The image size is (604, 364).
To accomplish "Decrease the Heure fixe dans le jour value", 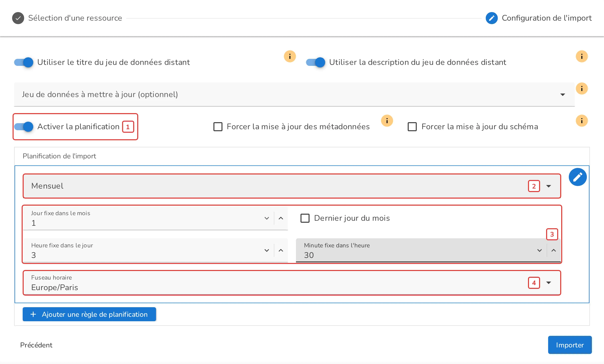I will 267,250.
